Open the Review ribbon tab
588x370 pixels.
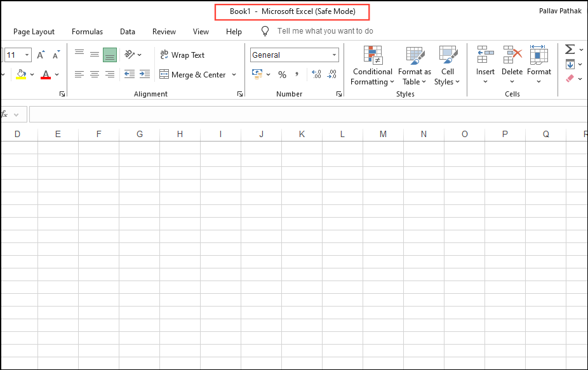pos(164,32)
